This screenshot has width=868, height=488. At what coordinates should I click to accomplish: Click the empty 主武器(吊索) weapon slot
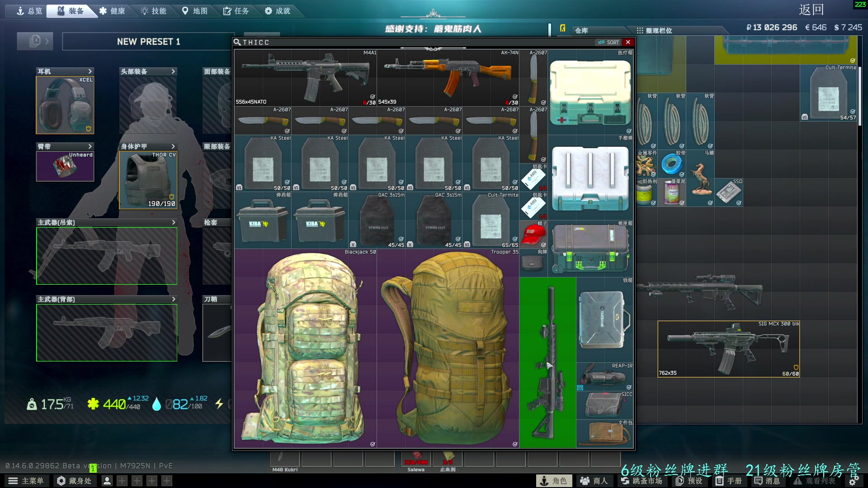click(x=107, y=256)
